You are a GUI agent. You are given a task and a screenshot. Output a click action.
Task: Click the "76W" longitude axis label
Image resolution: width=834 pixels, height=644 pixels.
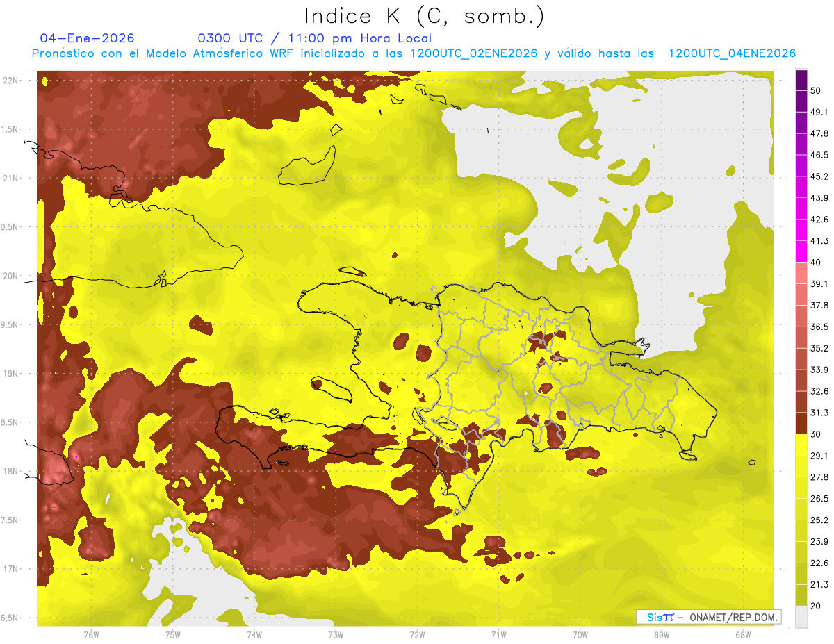tap(91, 635)
